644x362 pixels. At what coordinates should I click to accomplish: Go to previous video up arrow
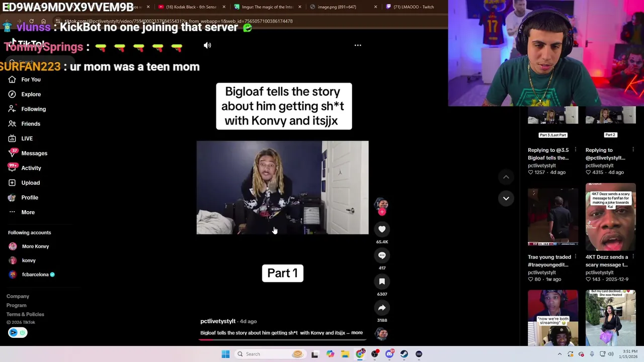(x=506, y=177)
